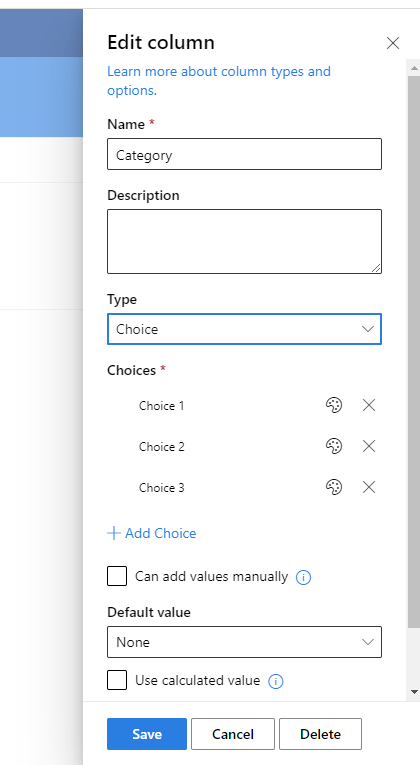This screenshot has width=420, height=765.
Task: Close the Edit column panel
Action: 393,43
